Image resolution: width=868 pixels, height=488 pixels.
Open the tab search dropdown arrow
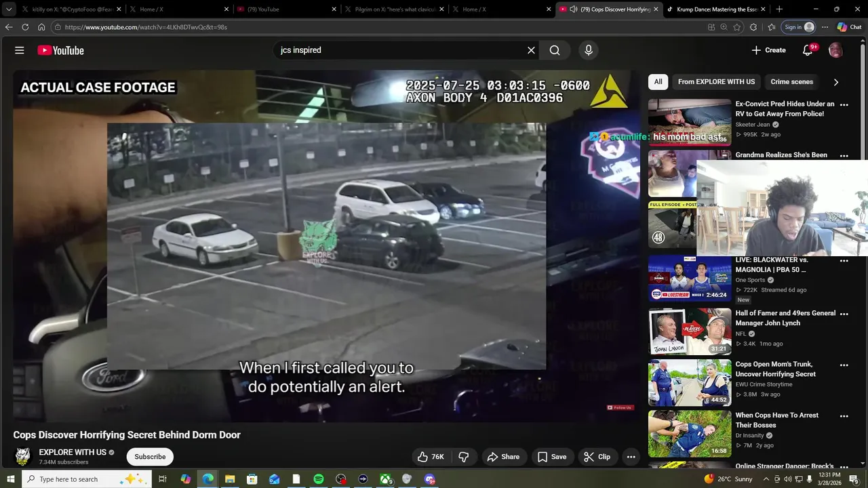8,9
